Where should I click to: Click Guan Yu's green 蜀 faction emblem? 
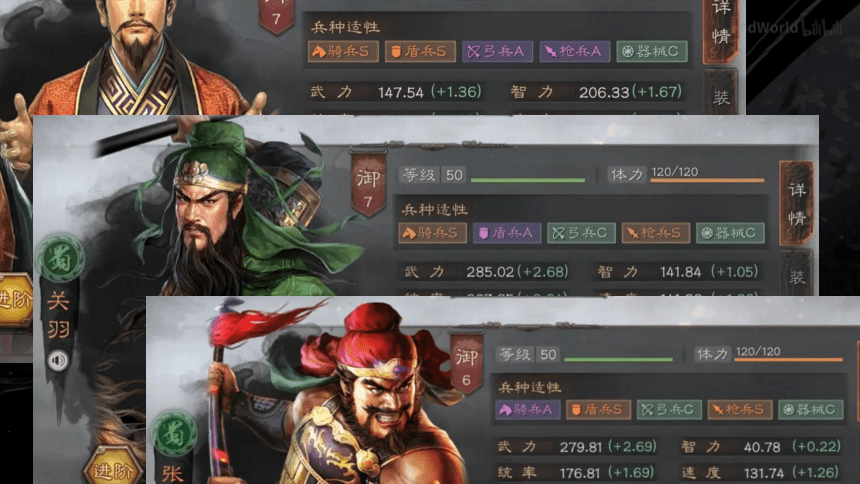click(x=60, y=259)
